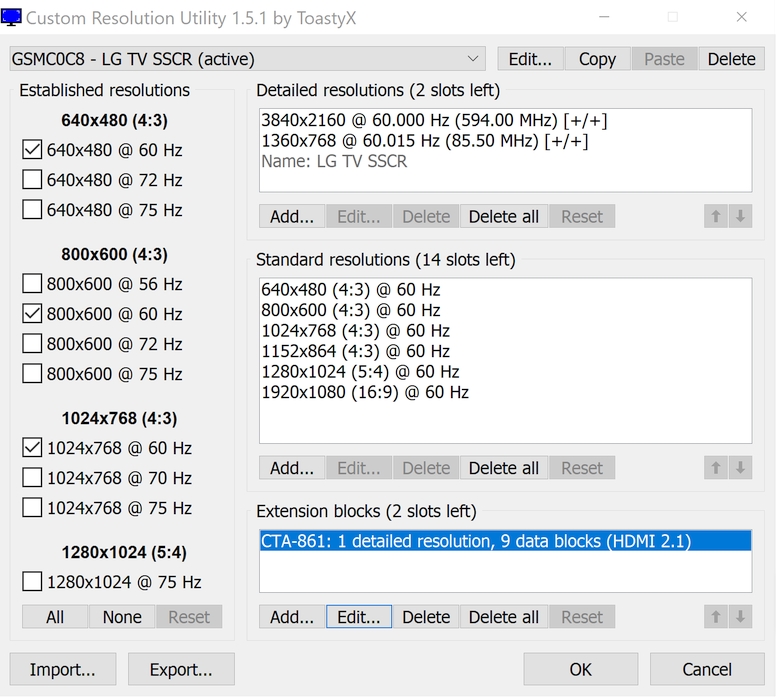
Task: Click Copy button next to display dropdown
Action: [x=597, y=59]
